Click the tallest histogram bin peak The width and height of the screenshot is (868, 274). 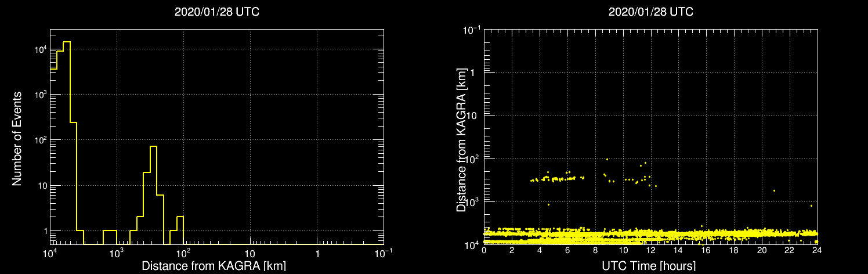click(67, 42)
